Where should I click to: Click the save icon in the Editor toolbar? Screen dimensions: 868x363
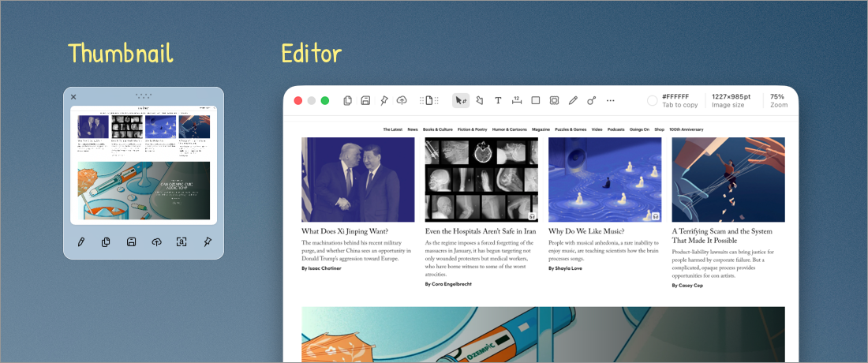coord(365,100)
